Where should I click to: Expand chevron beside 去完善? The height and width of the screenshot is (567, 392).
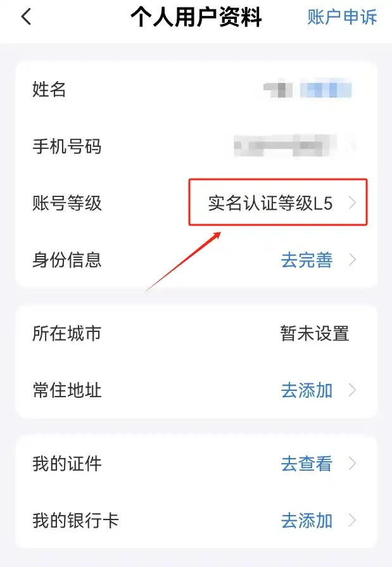(x=353, y=260)
